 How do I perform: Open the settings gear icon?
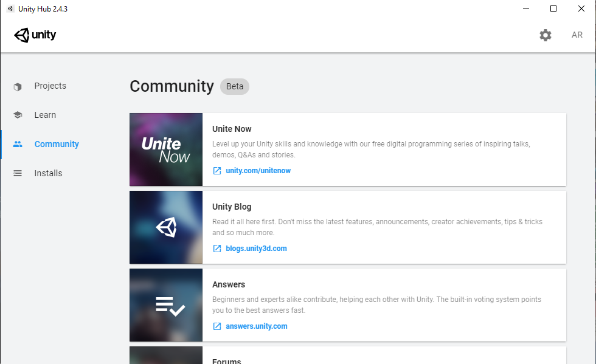[x=545, y=35]
